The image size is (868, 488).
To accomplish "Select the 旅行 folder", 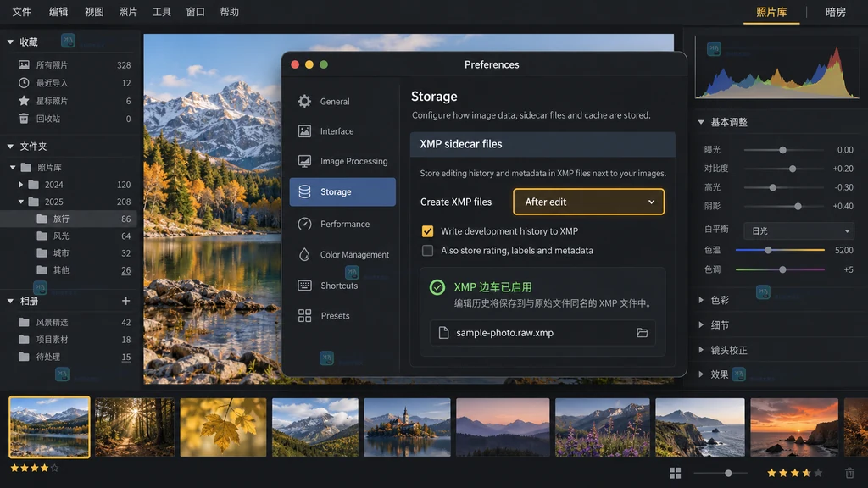I will pyautogui.click(x=69, y=219).
